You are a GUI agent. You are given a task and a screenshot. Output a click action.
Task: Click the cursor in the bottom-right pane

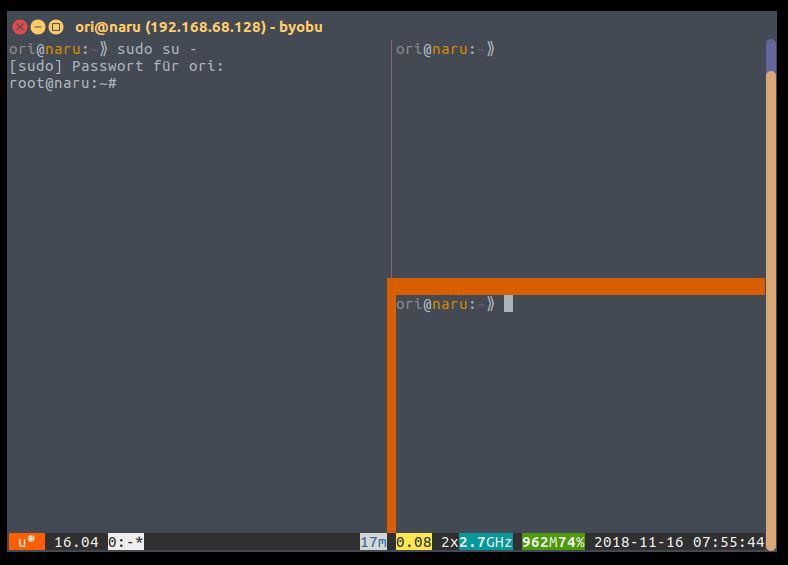(x=508, y=304)
